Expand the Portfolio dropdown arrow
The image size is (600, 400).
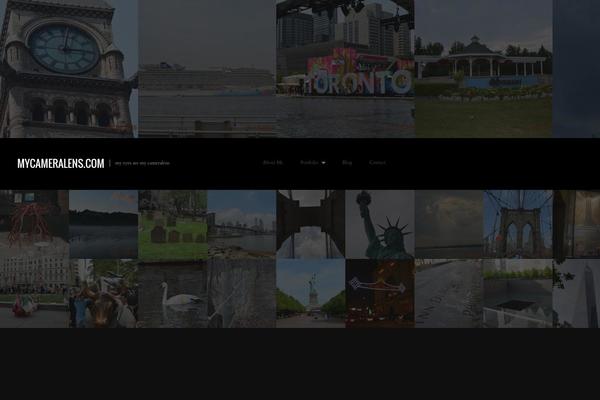(x=323, y=163)
